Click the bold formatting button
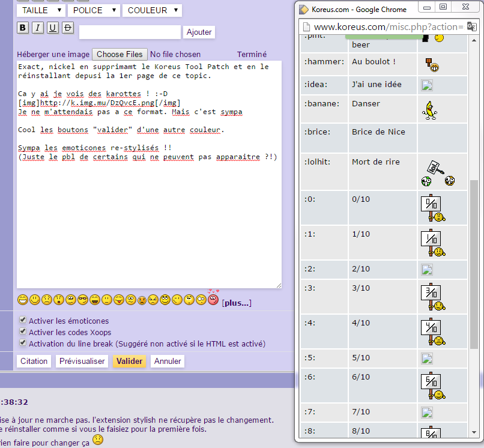Screen dimensions: 484x448 [23, 28]
